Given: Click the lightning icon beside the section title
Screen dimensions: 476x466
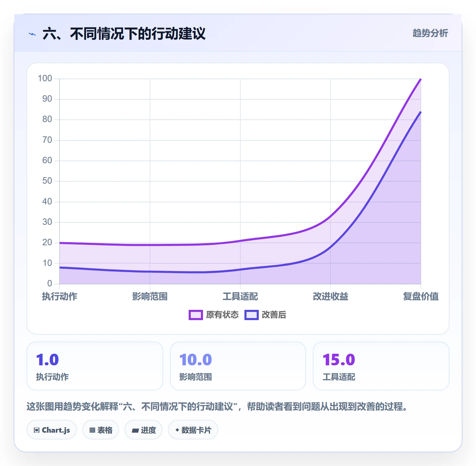Looking at the screenshot, I should tap(32, 34).
